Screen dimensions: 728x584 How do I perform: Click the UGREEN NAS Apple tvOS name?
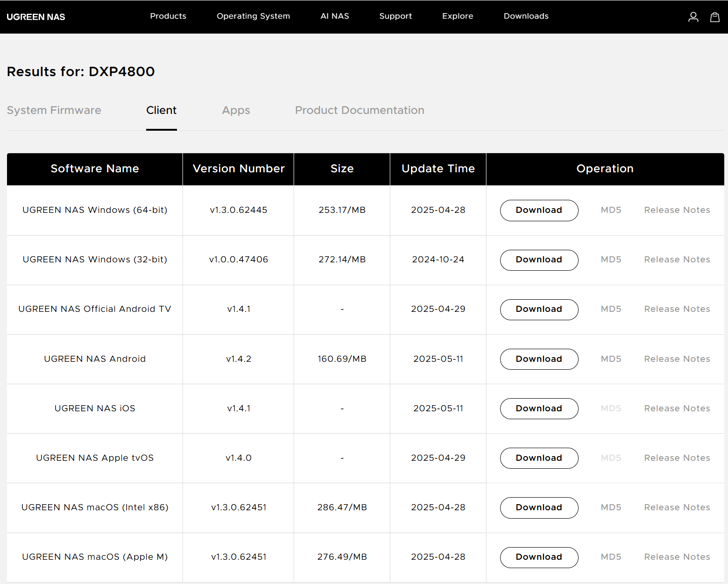95,458
